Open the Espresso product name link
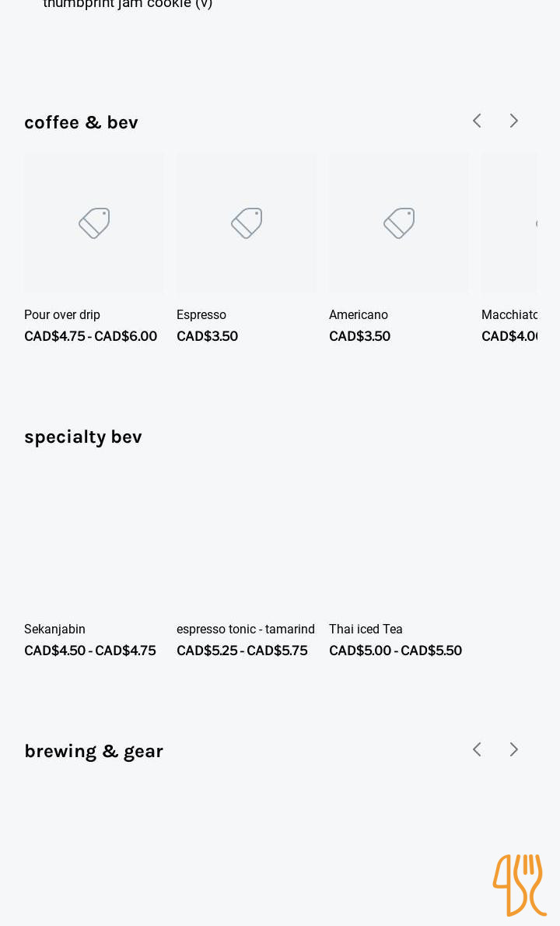This screenshot has height=926, width=560. coord(201,315)
